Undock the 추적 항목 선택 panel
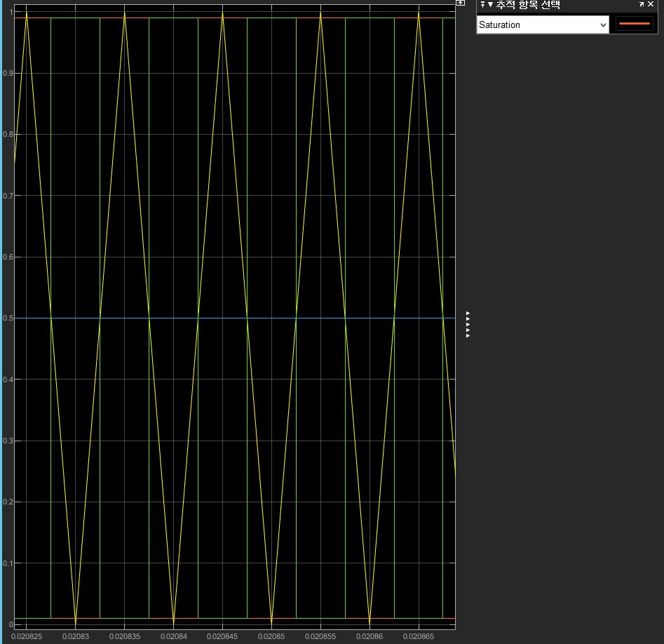The width and height of the screenshot is (664, 644). click(x=642, y=4)
